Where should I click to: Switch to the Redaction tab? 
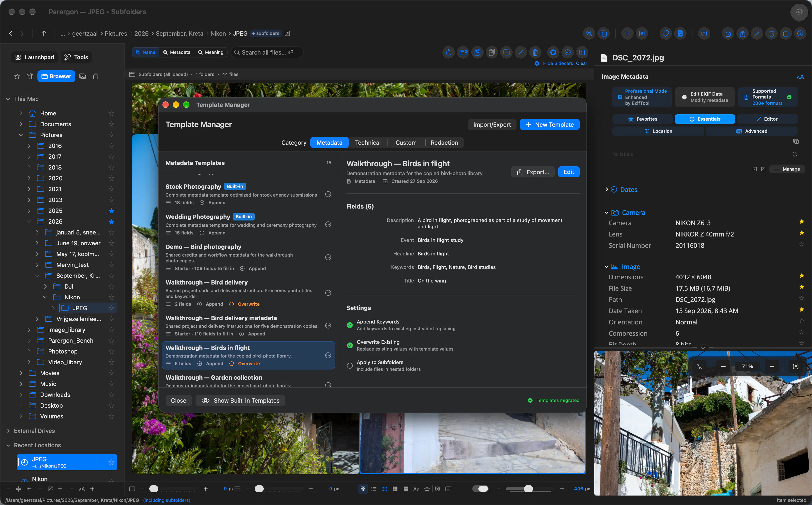click(x=444, y=143)
